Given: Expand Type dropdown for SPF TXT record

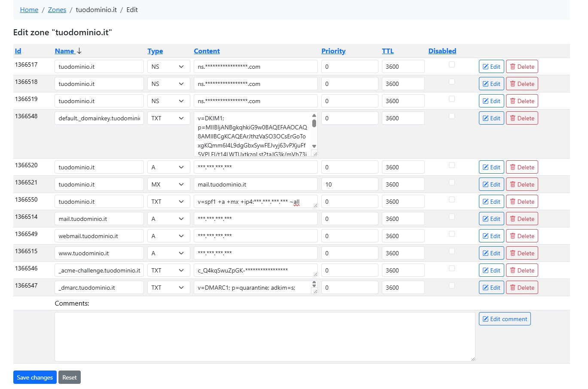Looking at the screenshot, I should coord(168,202).
